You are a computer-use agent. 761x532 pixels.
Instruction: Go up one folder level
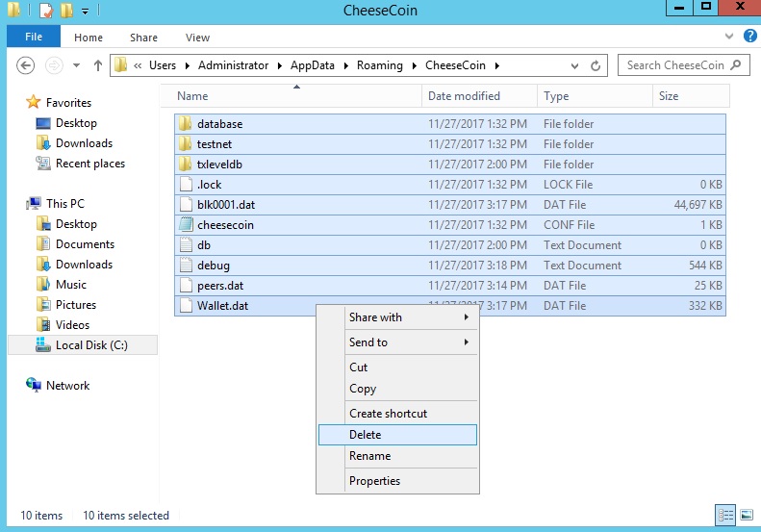[98, 65]
